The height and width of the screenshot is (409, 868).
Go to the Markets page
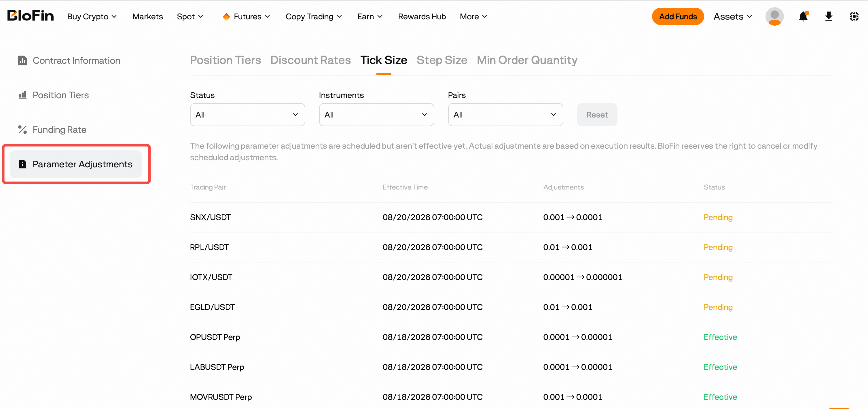[x=147, y=16]
